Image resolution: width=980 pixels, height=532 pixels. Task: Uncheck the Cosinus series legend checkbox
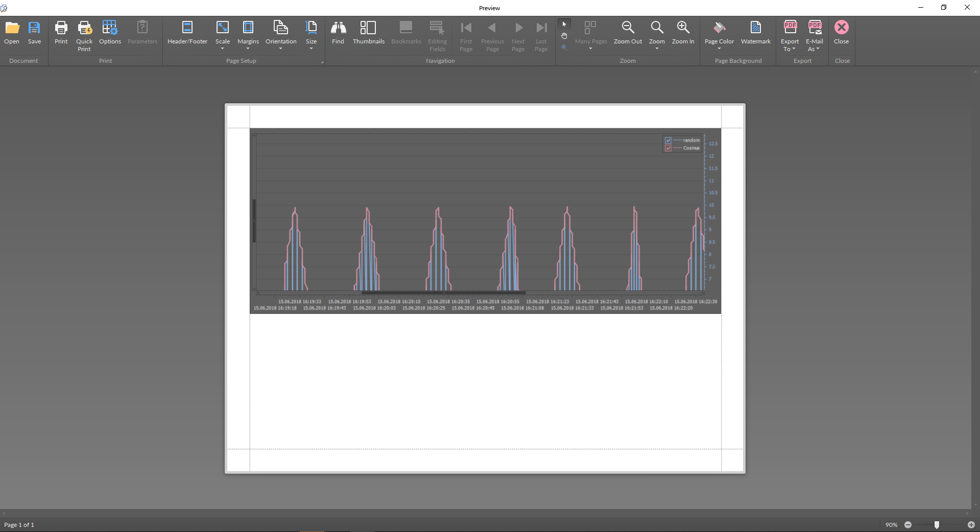pyautogui.click(x=668, y=148)
